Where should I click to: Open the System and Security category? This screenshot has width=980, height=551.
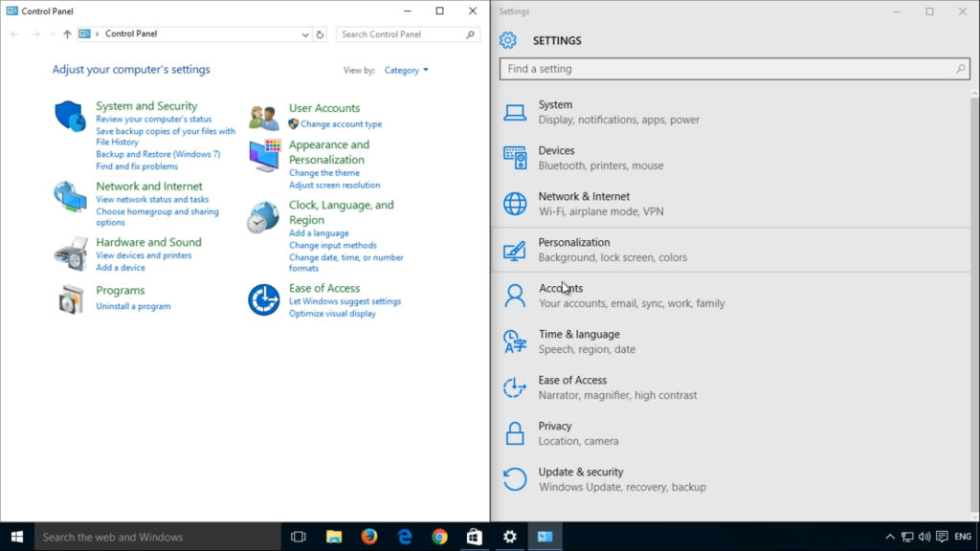146,105
